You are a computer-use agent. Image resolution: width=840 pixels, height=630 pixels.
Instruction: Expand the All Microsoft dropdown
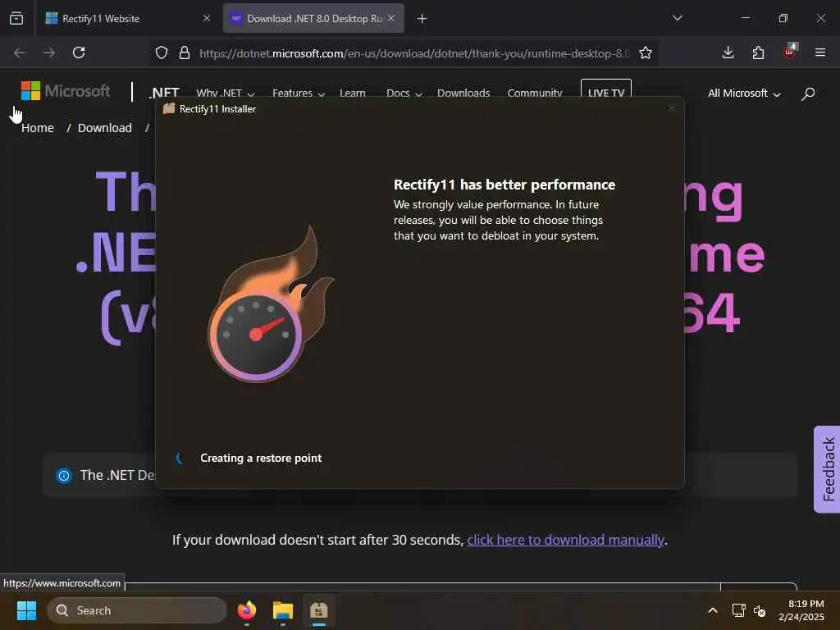tap(744, 94)
